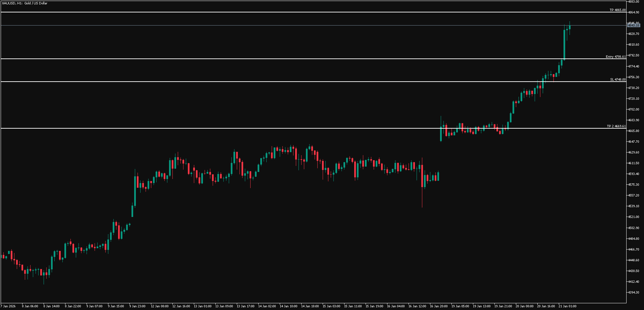Click the 4883.00 price at top of scale
Screen dimensions: 644x310
click(634, 2)
